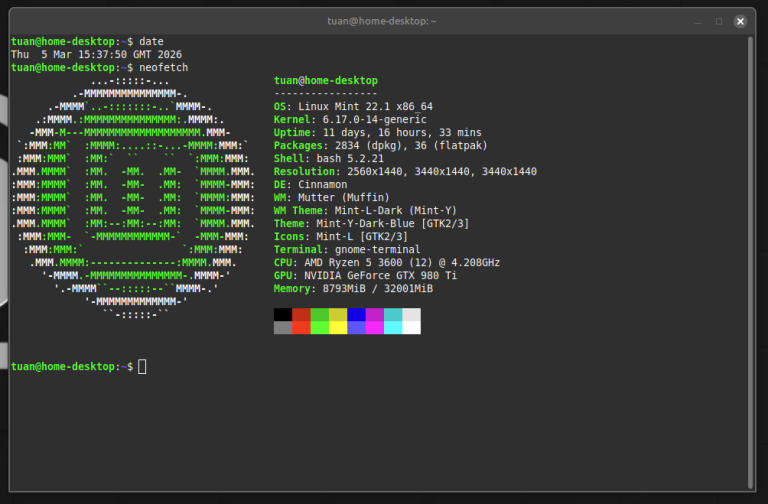Click the neofetch command text
Viewport: 768px width, 504px height.
(163, 67)
